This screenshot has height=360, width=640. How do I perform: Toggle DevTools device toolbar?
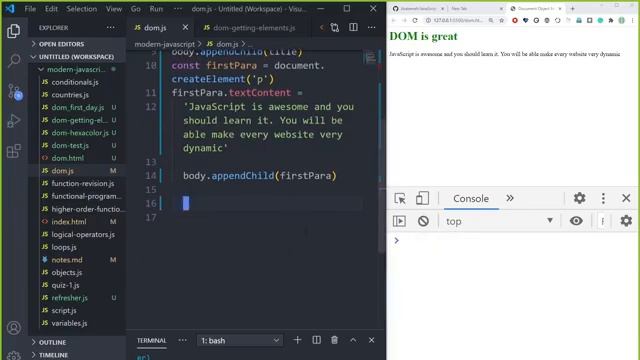pyautogui.click(x=422, y=198)
